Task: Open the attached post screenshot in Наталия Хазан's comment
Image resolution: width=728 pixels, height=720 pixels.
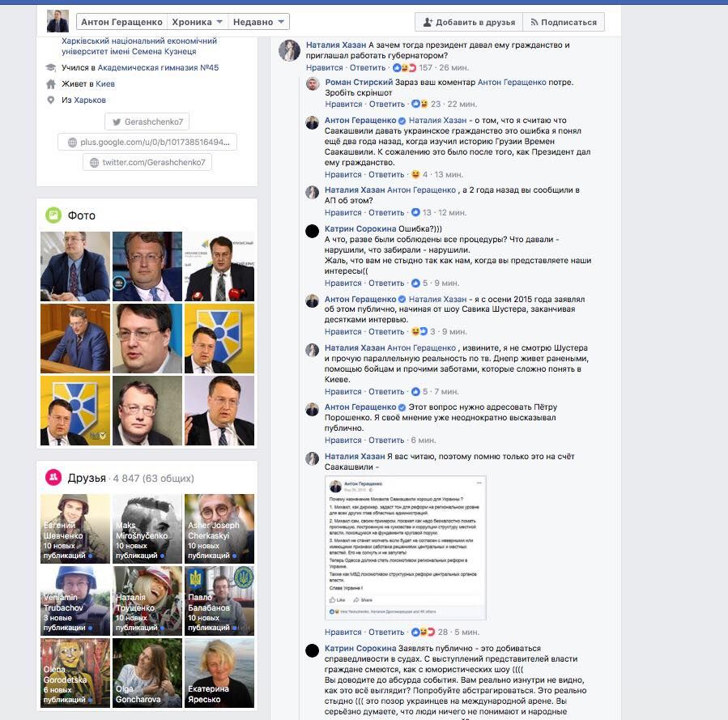Action: (406, 547)
